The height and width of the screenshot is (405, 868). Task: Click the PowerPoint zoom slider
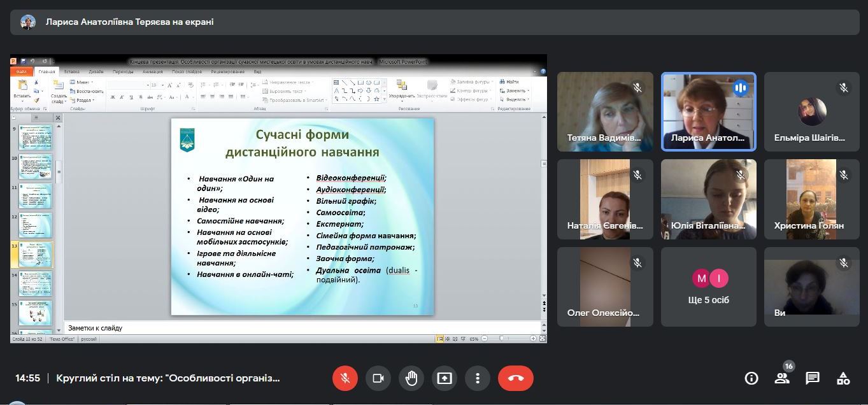[x=502, y=339]
